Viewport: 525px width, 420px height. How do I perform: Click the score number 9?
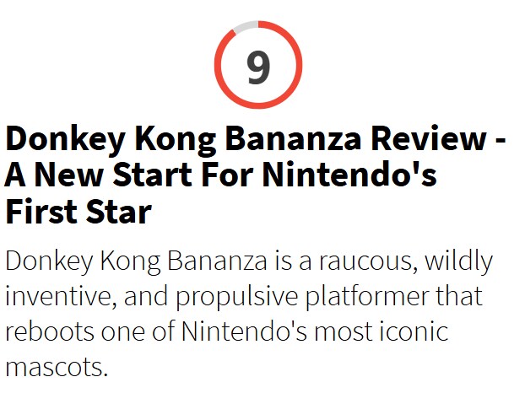(x=258, y=67)
